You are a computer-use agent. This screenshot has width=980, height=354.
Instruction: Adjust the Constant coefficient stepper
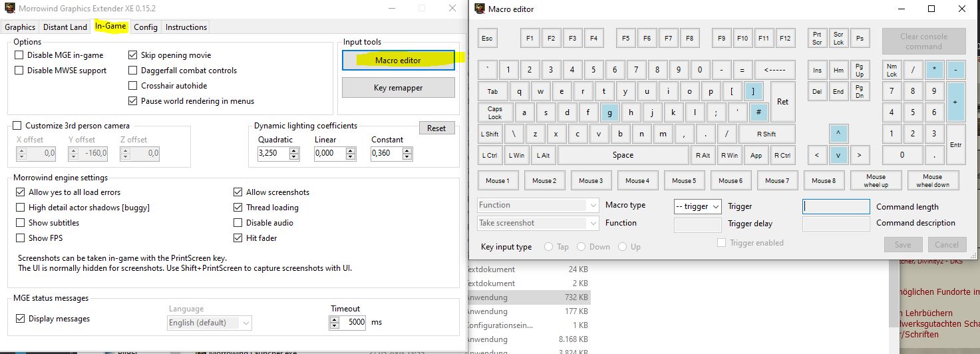407,153
